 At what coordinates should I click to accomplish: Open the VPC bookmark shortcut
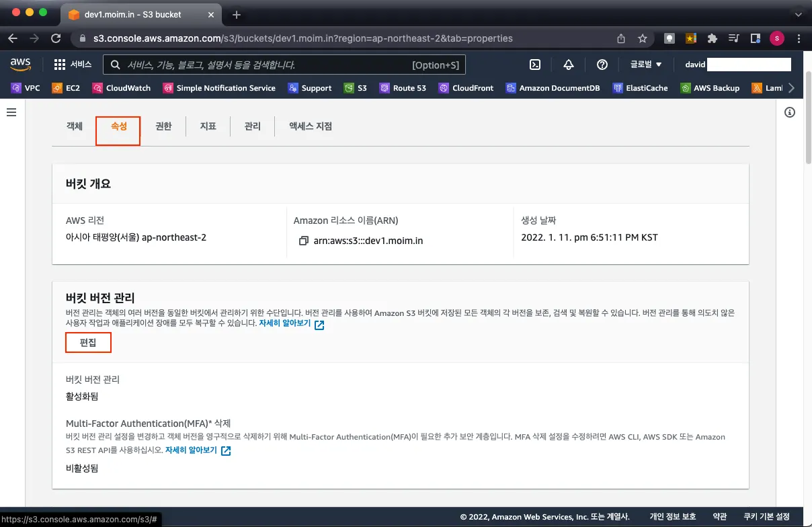coord(26,88)
